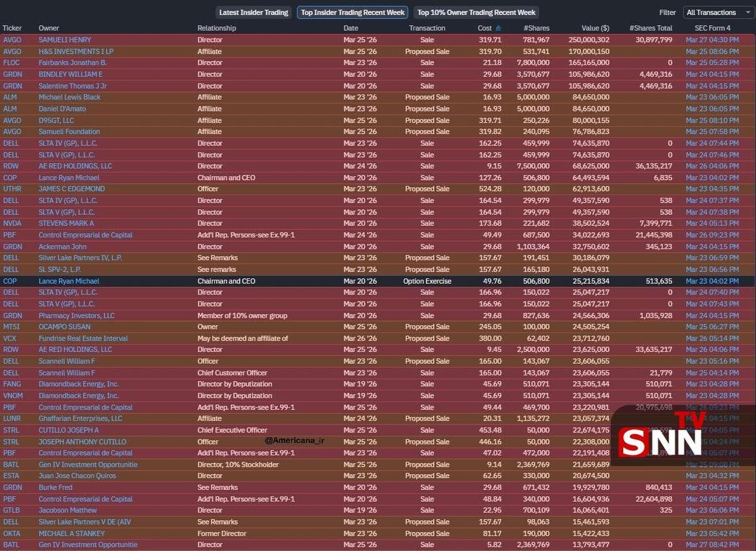Switch to the Latest Insider Trading tab

253,13
